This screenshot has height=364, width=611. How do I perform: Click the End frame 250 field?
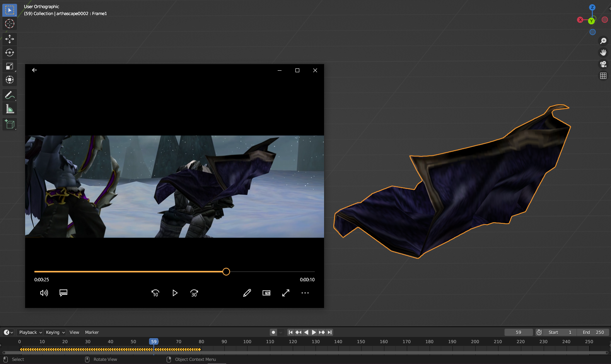(x=593, y=332)
